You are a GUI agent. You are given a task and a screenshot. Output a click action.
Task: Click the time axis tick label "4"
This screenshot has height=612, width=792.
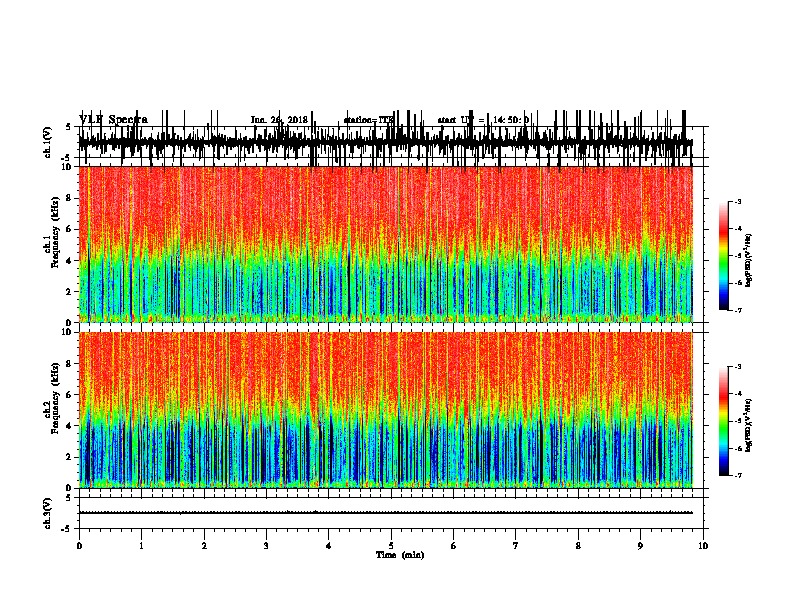329,546
